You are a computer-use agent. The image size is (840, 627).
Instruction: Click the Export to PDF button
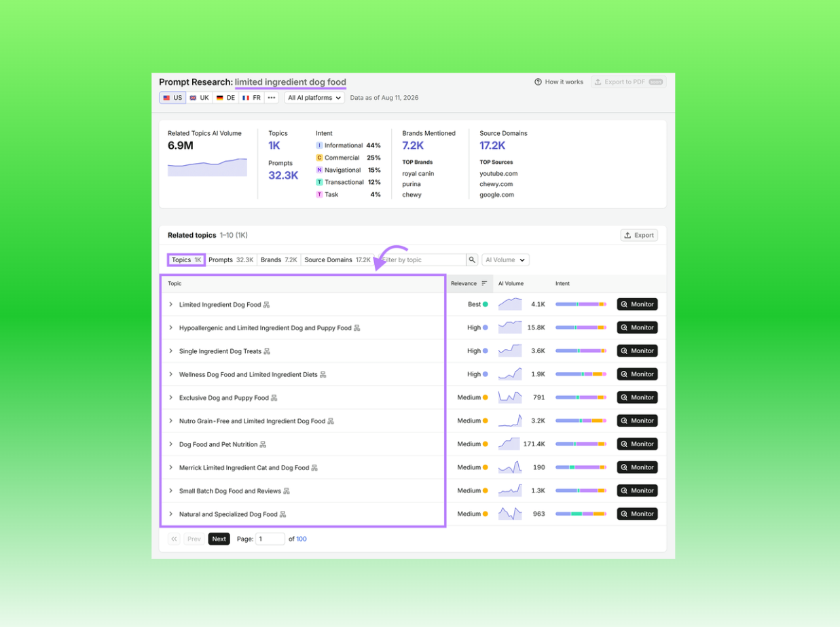click(x=628, y=82)
